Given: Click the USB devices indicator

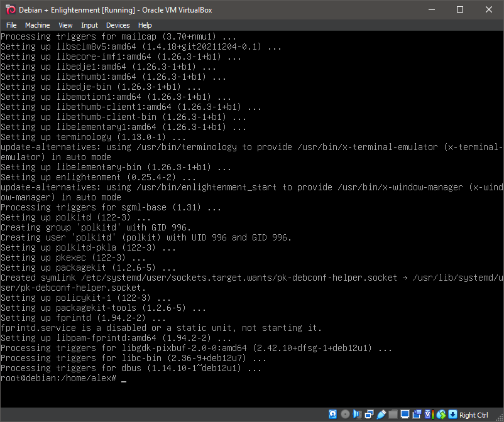Looking at the screenshot, I should tap(381, 414).
